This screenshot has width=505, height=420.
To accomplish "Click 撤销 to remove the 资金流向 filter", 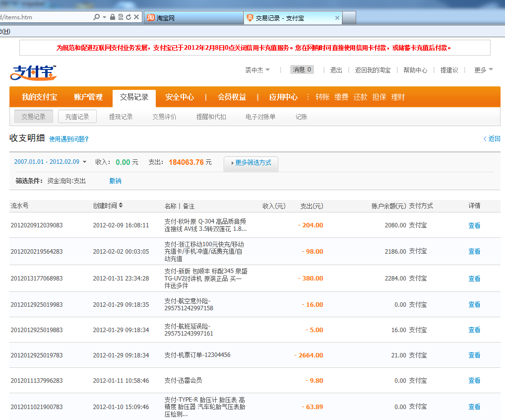I will pyautogui.click(x=115, y=181).
